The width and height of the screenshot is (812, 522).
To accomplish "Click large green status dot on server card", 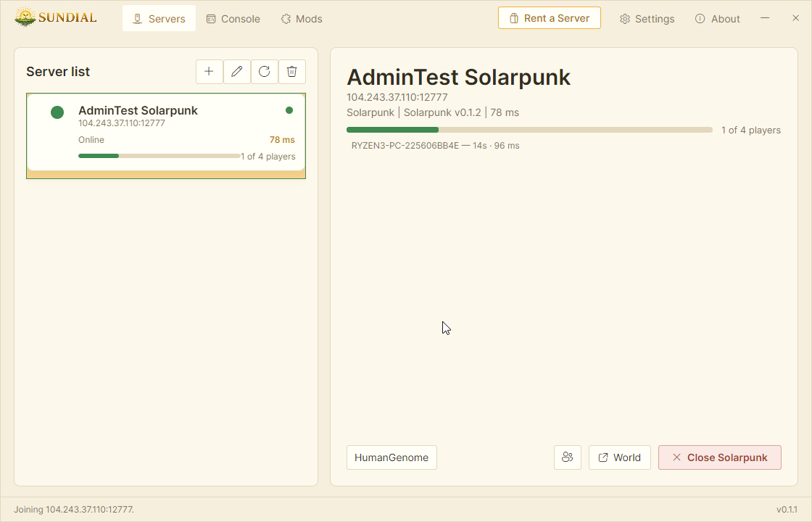I will click(x=57, y=112).
